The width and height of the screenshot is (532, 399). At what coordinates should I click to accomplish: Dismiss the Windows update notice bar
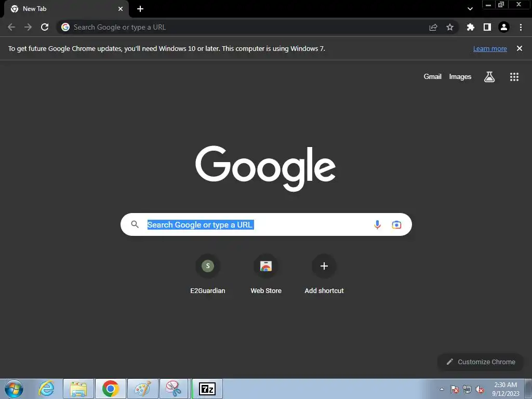click(520, 48)
